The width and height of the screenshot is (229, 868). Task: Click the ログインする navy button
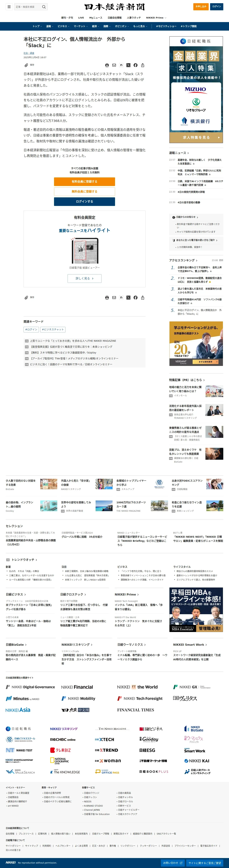click(x=84, y=201)
